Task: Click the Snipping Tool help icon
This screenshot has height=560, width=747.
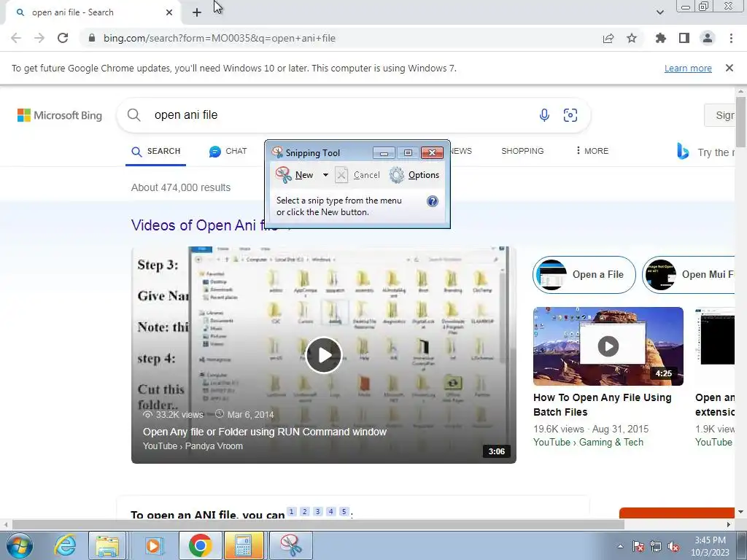Action: tap(432, 201)
